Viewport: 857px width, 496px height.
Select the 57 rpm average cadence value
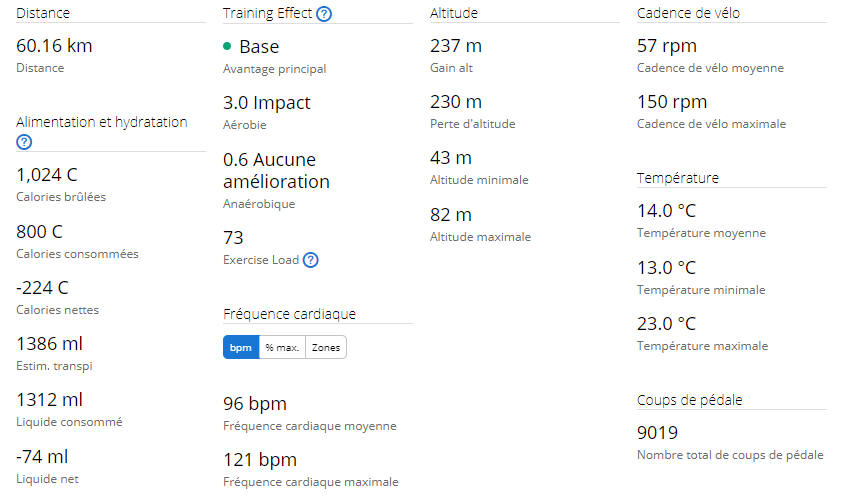pyautogui.click(x=667, y=46)
